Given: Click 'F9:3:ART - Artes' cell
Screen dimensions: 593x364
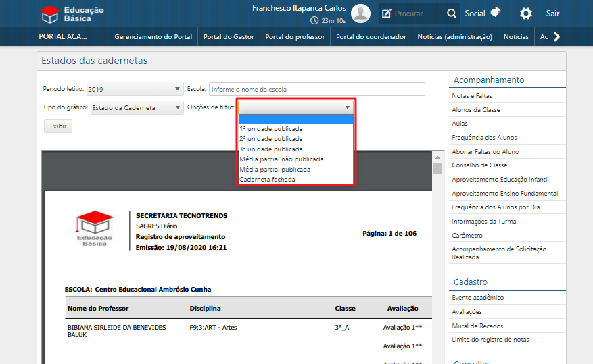Looking at the screenshot, I should [213, 328].
